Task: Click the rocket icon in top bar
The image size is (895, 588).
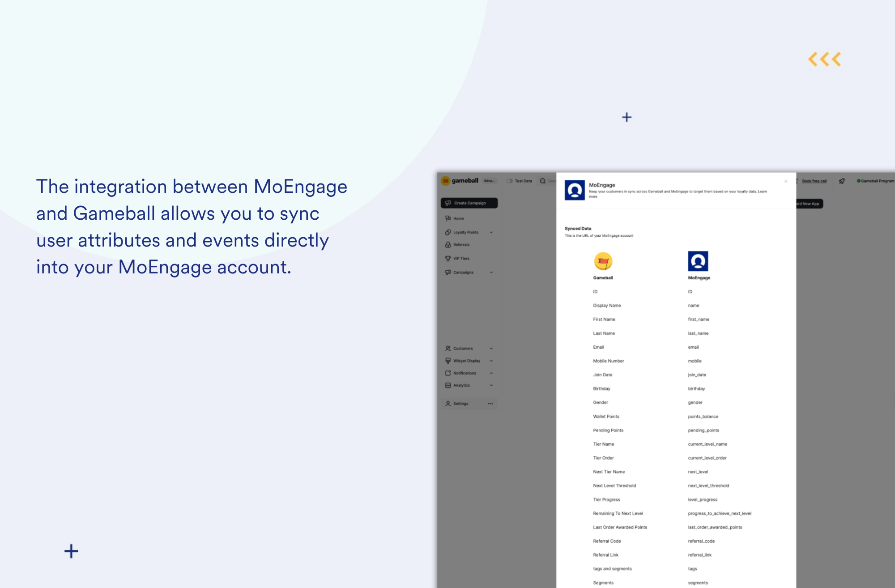Action: click(x=842, y=181)
